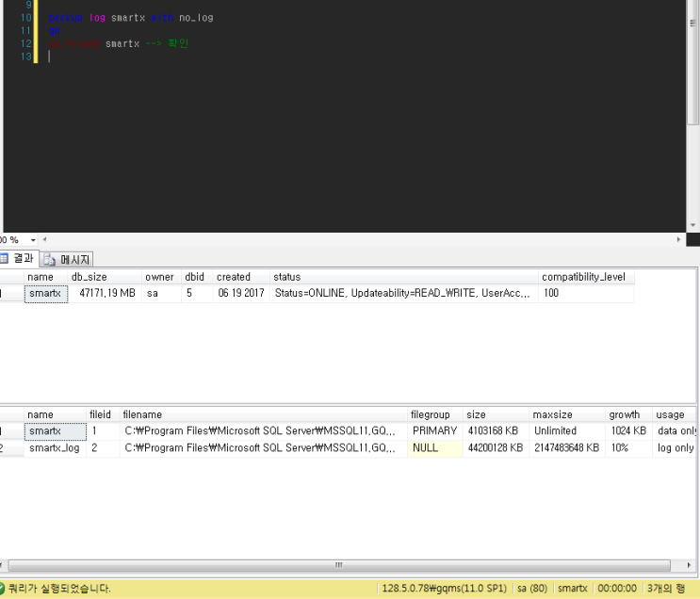Open the editor zoom percentage dropdown
700x599 pixels.
tap(33, 240)
